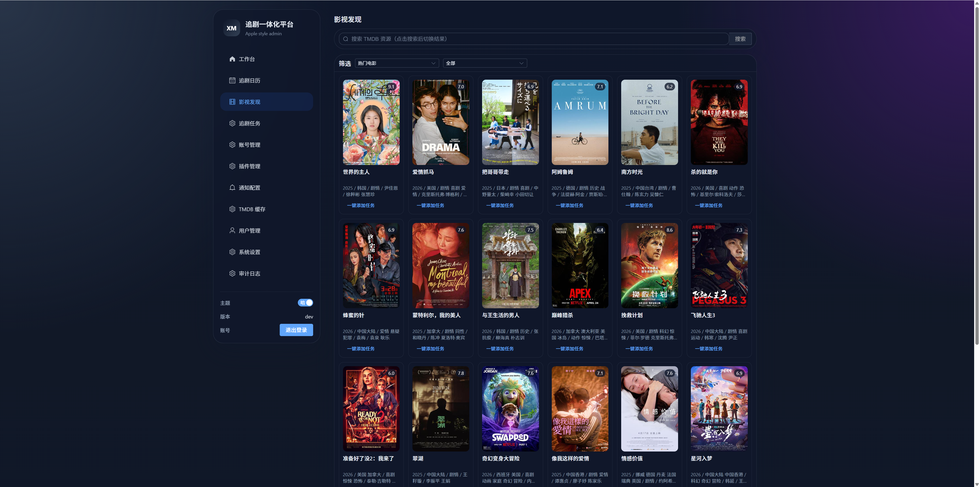
Task: Open 系统设置 in the sidebar
Action: click(x=266, y=252)
